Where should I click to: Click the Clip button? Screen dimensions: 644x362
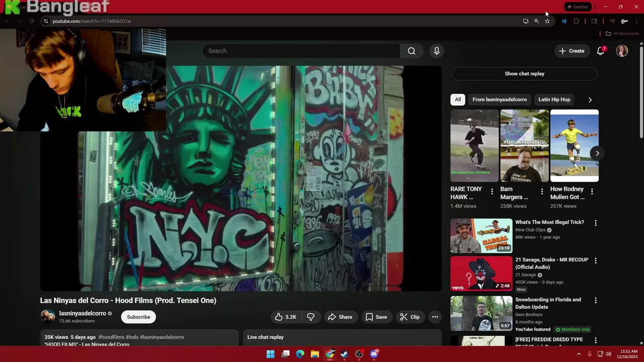click(x=410, y=317)
